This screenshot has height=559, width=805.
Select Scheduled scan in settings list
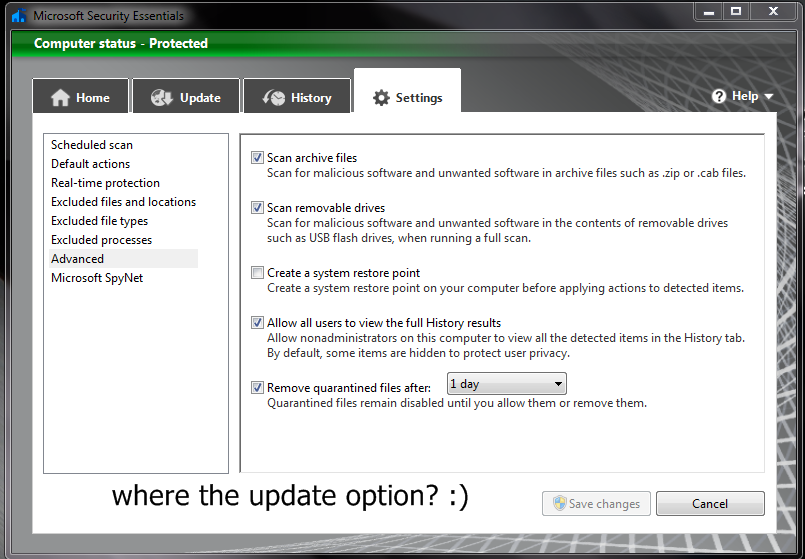click(92, 145)
